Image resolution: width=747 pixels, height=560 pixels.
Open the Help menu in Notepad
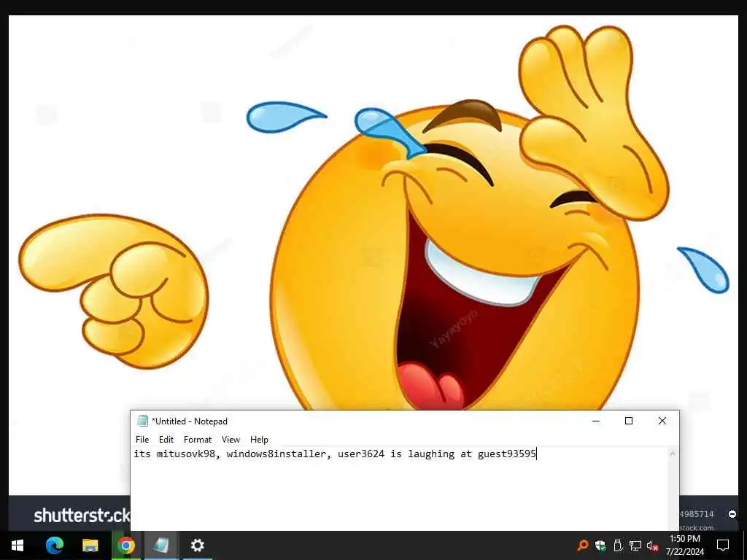coord(259,439)
